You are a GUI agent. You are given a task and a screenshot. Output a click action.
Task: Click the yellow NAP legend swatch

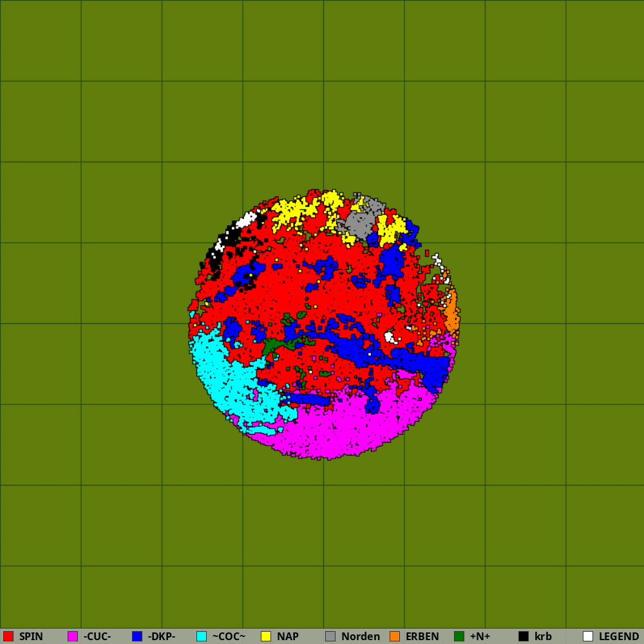click(x=266, y=636)
